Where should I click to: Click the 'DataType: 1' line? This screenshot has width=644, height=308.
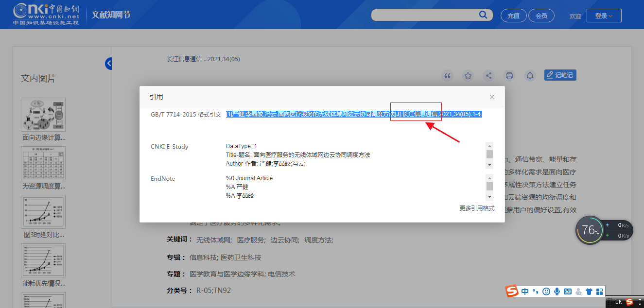[242, 146]
